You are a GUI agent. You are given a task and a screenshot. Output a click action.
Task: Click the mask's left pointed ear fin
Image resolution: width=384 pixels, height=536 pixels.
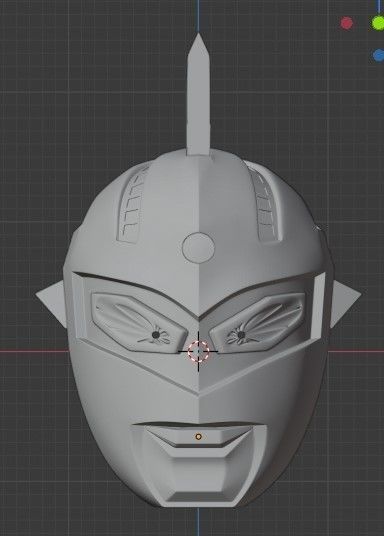pyautogui.click(x=51, y=303)
